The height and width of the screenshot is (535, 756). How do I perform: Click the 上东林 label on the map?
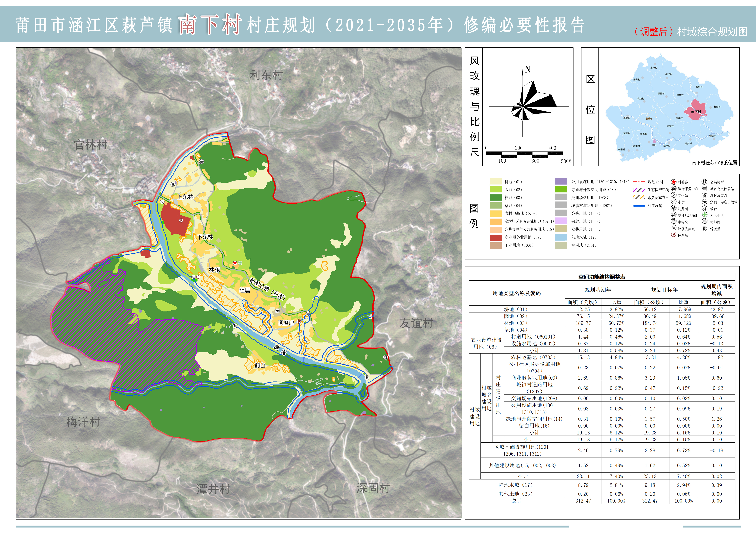click(x=185, y=197)
